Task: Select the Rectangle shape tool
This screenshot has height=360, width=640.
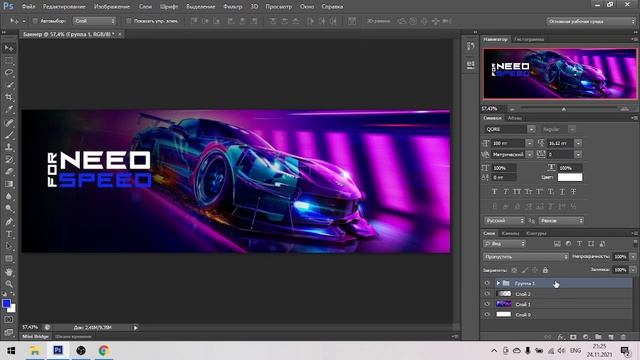Action: pos(9,259)
